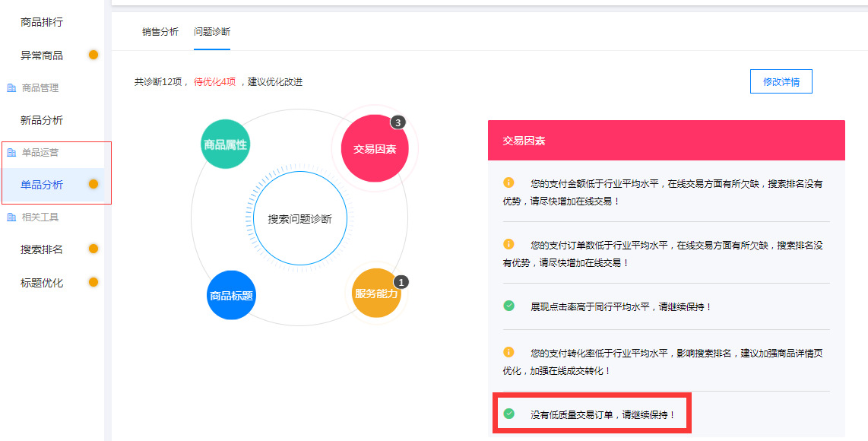Viewport: 868px width, 441px height.
Task: Open 商品排行 in the sidebar
Action: click(42, 22)
